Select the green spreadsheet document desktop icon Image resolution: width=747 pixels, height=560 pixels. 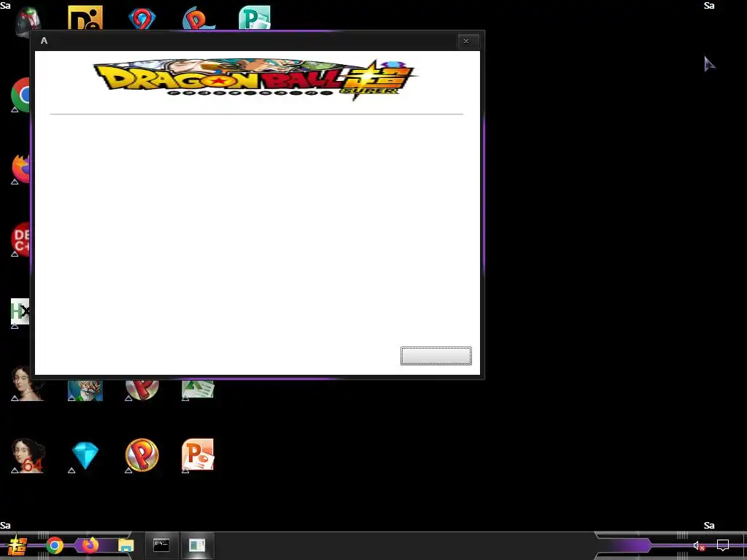[198, 389]
